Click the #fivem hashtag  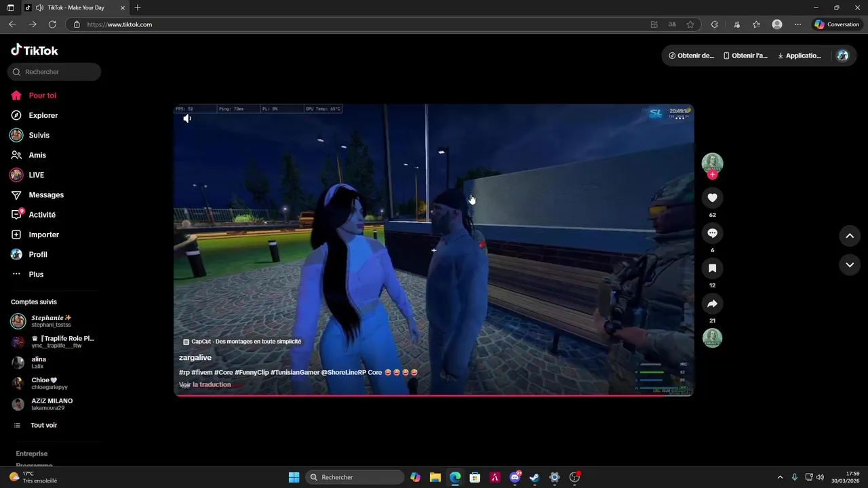[201, 373]
